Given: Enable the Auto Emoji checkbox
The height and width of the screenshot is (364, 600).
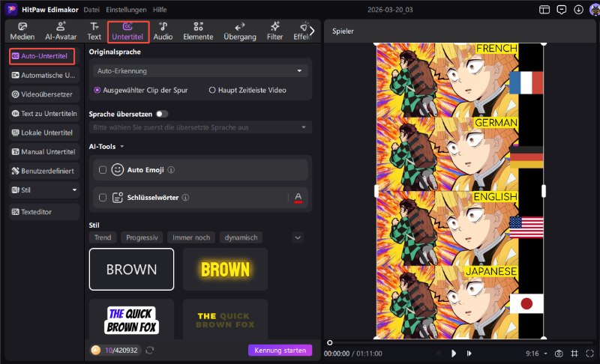Looking at the screenshot, I should [103, 170].
